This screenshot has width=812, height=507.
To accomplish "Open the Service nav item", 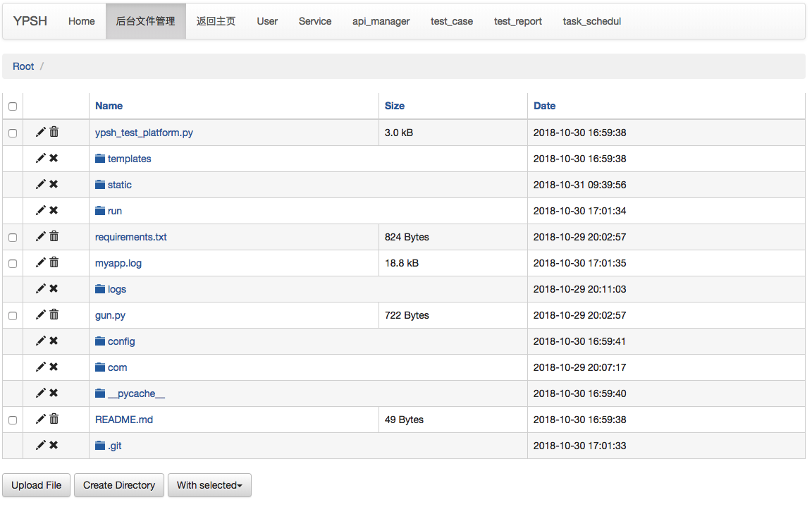I will pyautogui.click(x=315, y=21).
